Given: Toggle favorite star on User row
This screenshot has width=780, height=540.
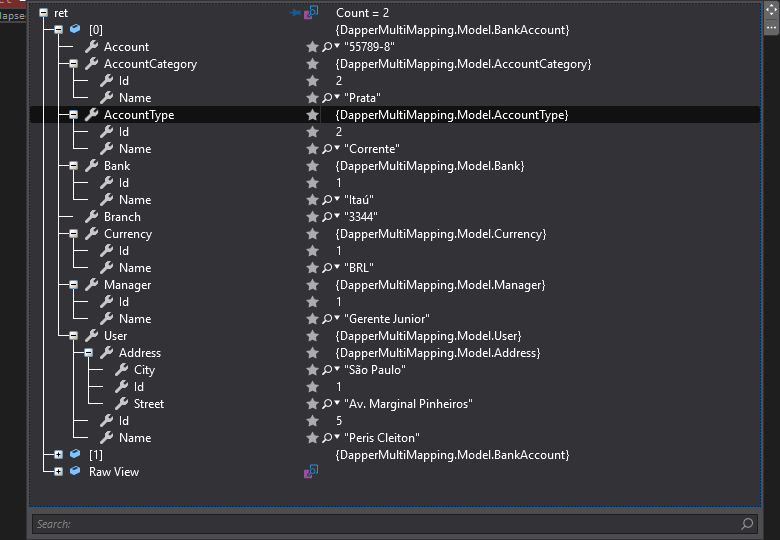Looking at the screenshot, I should click(312, 336).
